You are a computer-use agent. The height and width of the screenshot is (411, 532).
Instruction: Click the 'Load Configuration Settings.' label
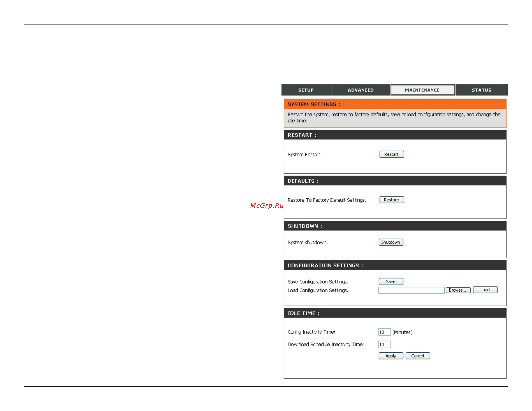[318, 290]
